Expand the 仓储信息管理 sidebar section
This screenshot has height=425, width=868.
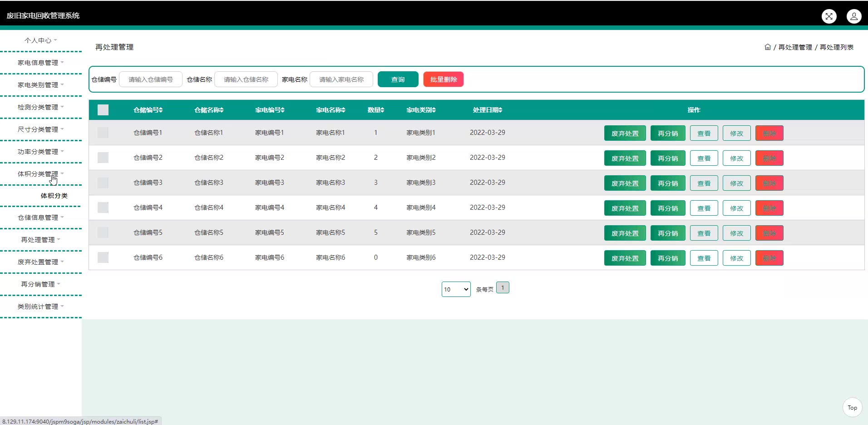[40, 217]
